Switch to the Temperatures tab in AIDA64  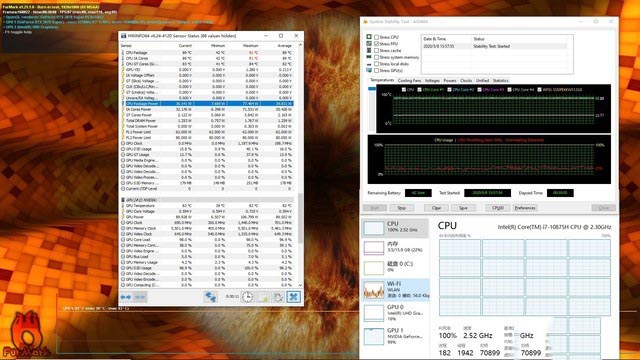pos(382,80)
